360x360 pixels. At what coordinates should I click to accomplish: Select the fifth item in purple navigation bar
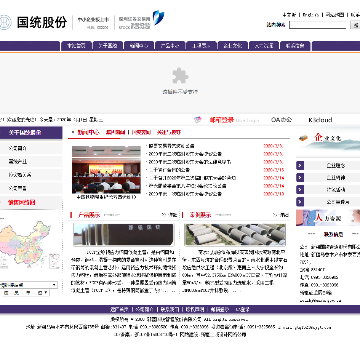click(201, 46)
